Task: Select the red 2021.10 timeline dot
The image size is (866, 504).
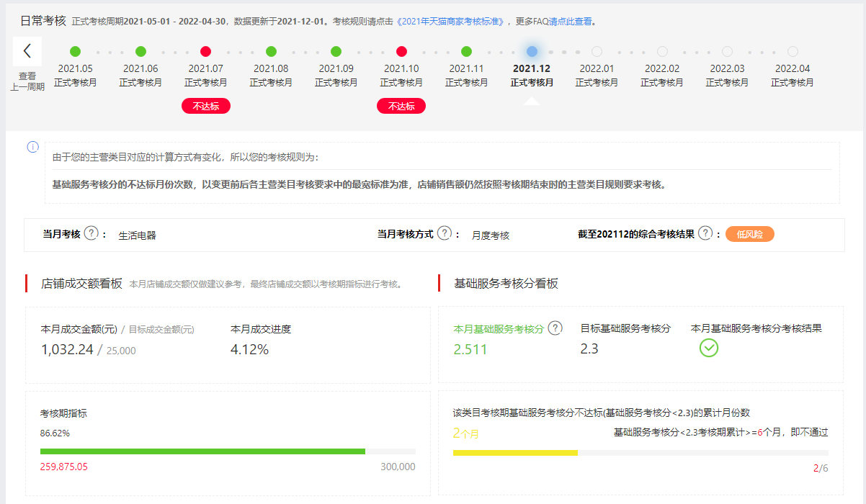Action: pos(401,51)
